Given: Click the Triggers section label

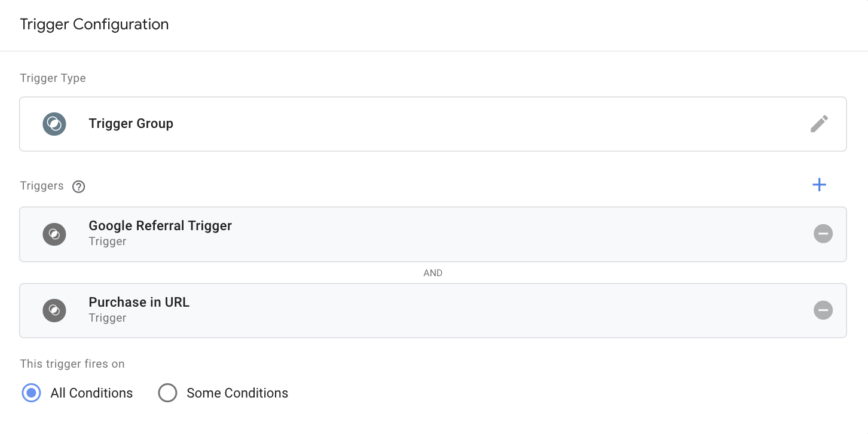Looking at the screenshot, I should click(x=42, y=186).
